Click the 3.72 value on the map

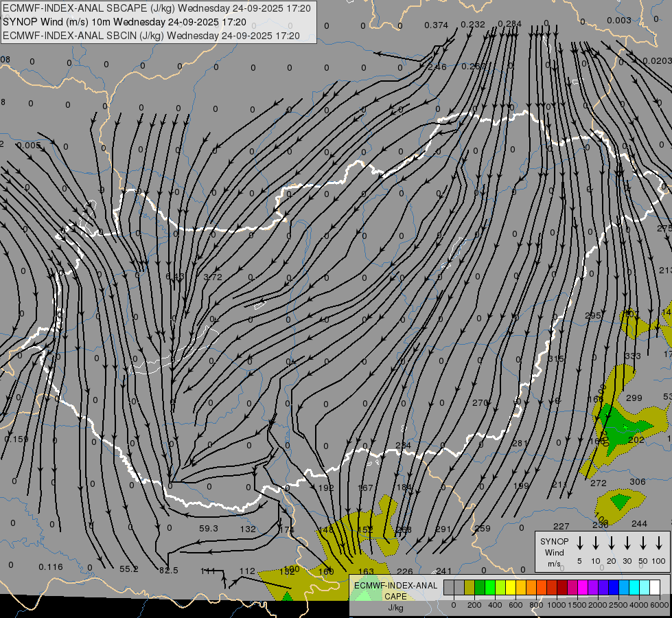213,277
